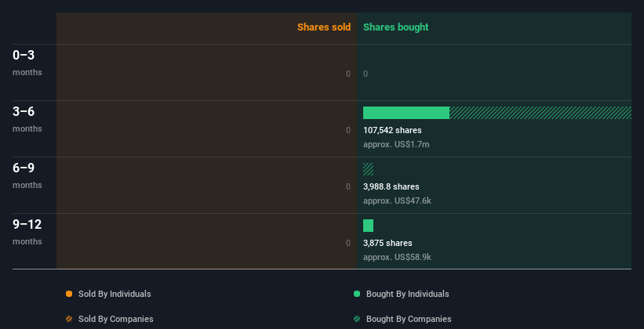The height and width of the screenshot is (329, 644).
Task: Click the Sold By Individuals legend dot
Action: [69, 294]
